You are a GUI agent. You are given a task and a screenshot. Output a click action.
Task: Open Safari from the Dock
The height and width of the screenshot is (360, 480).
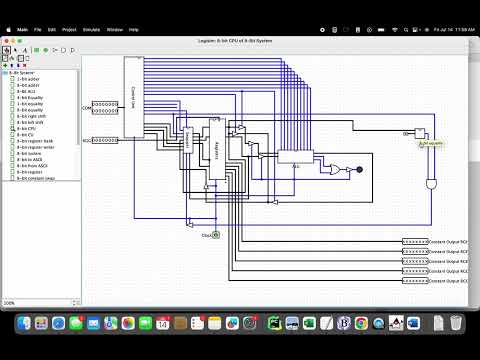point(59,323)
